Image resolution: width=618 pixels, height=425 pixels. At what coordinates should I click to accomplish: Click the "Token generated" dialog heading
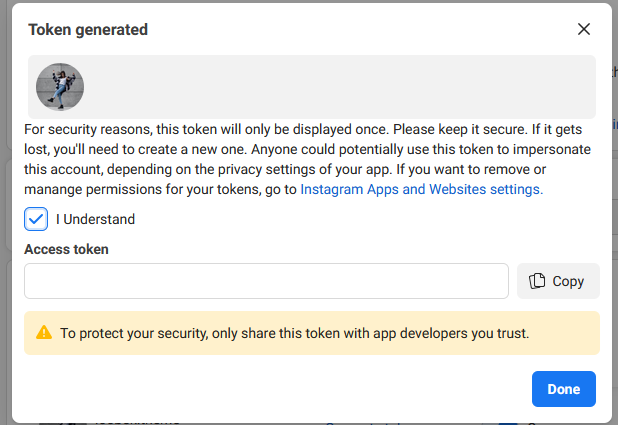tap(88, 30)
